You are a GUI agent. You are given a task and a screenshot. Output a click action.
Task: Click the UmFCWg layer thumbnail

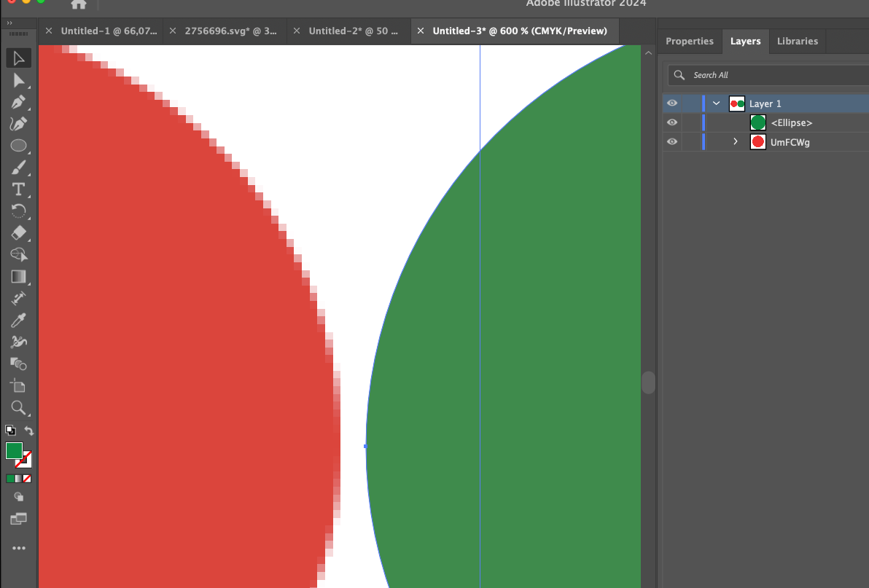[758, 142]
